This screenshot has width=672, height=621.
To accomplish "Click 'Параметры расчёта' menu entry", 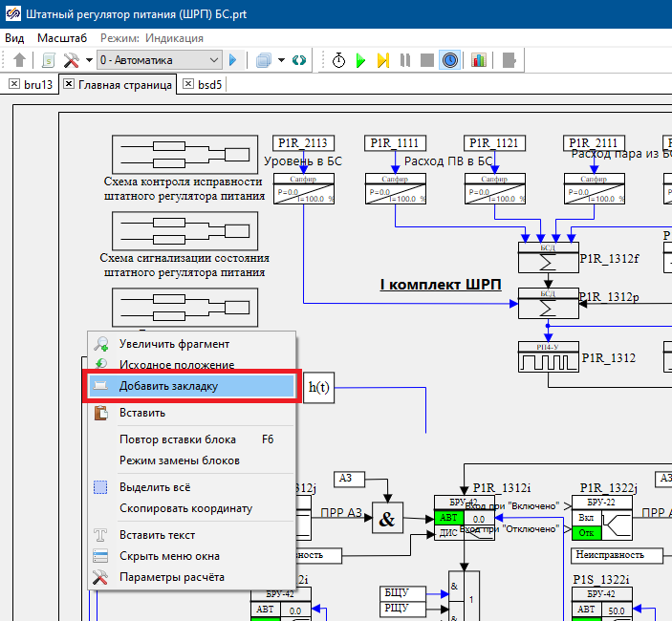I will tap(172, 577).
